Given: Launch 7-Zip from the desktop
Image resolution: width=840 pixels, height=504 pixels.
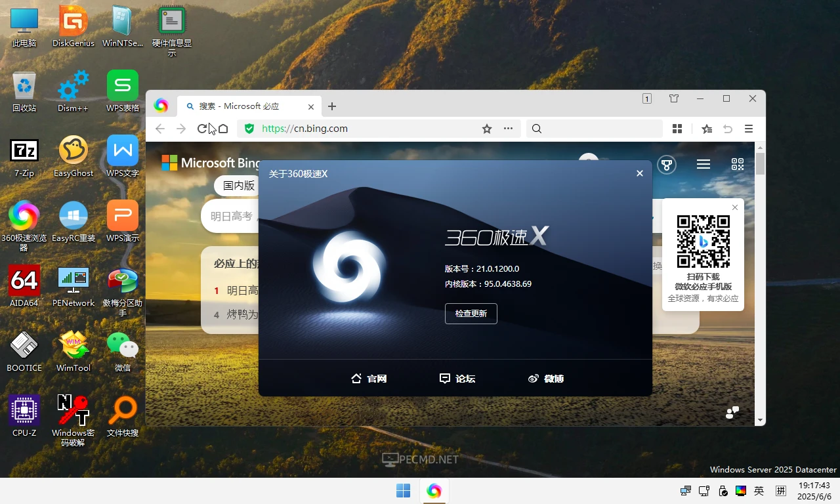Looking at the screenshot, I should tap(24, 156).
